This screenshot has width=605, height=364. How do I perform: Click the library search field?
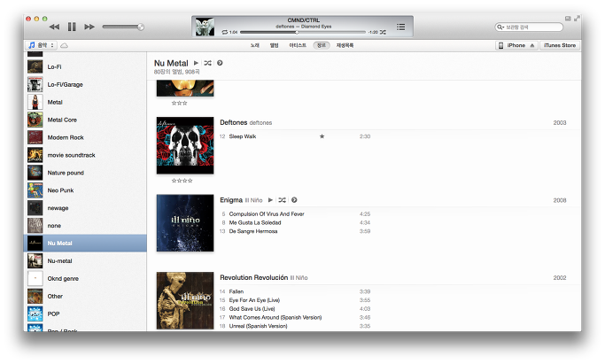coord(529,27)
